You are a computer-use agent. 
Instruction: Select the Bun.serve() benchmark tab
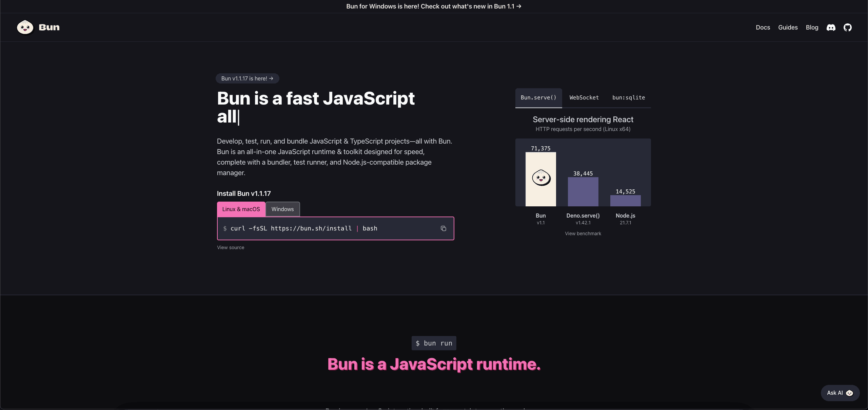(x=538, y=98)
